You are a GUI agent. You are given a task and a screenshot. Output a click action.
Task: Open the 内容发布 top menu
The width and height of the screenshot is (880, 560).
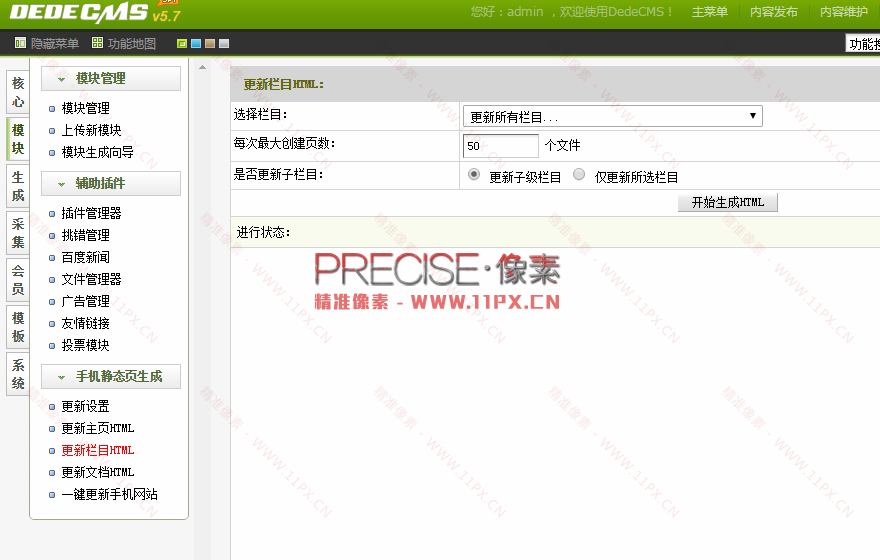tap(773, 12)
